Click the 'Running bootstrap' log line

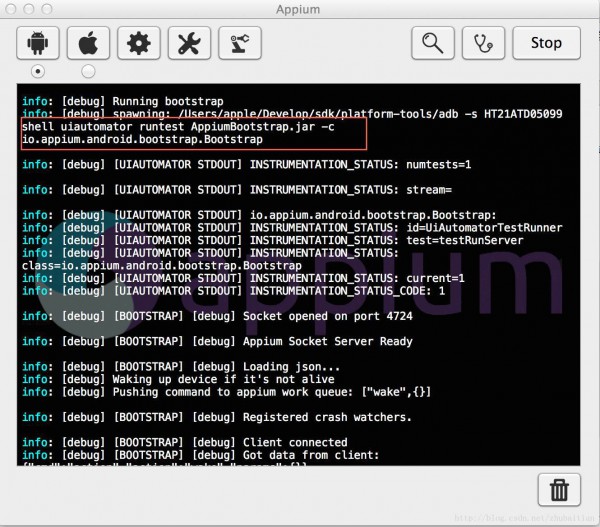coord(123,101)
